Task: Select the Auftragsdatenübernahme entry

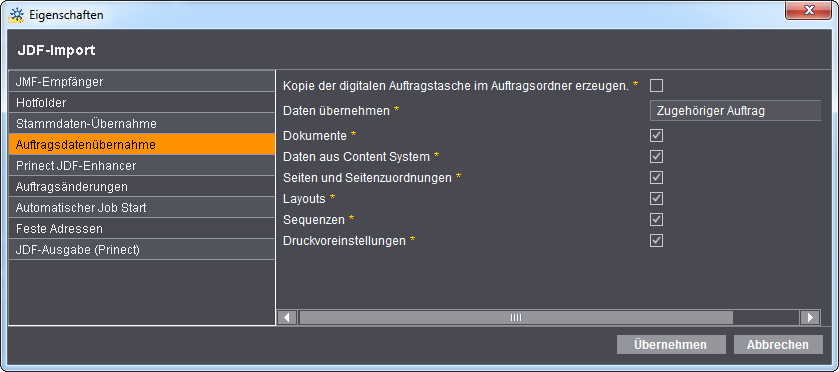Action: 142,145
